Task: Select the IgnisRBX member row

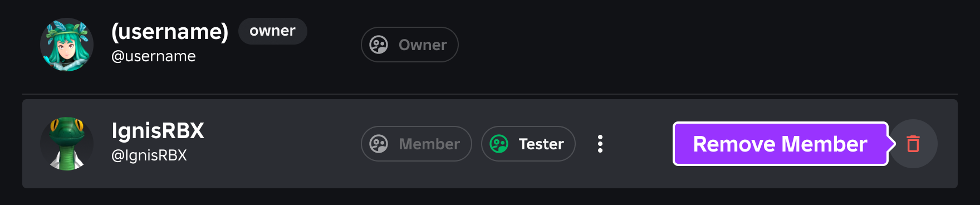Action: 490,144
